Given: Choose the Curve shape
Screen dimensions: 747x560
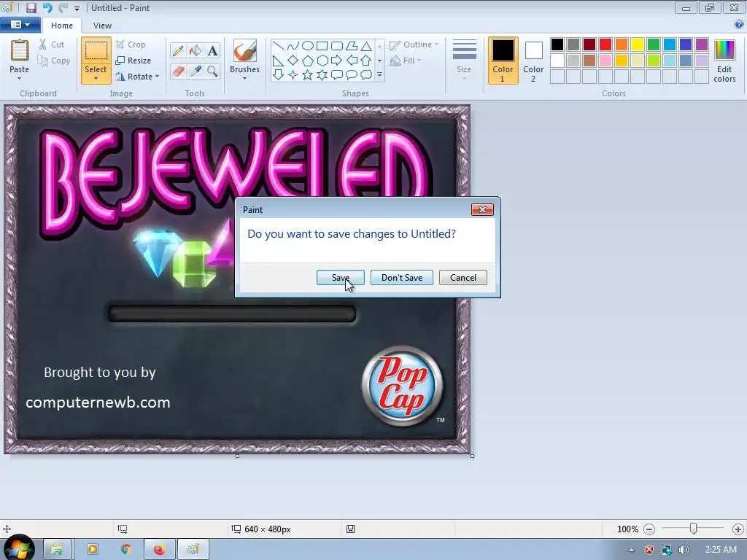Looking at the screenshot, I should pyautogui.click(x=293, y=46).
